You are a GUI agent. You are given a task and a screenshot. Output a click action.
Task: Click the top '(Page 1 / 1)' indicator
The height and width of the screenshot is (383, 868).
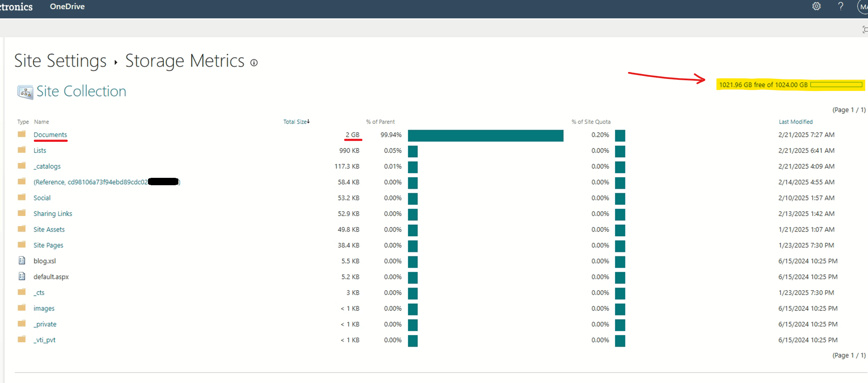[849, 110]
